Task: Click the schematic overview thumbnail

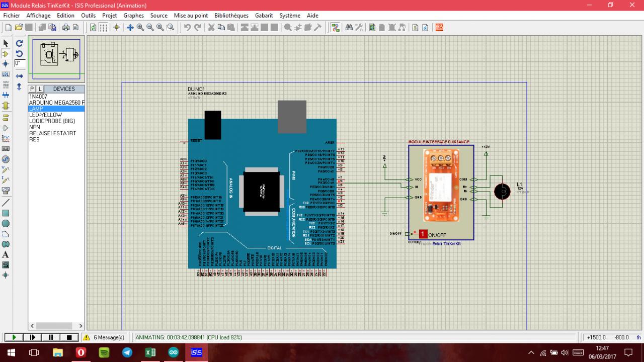Action: 56,58
